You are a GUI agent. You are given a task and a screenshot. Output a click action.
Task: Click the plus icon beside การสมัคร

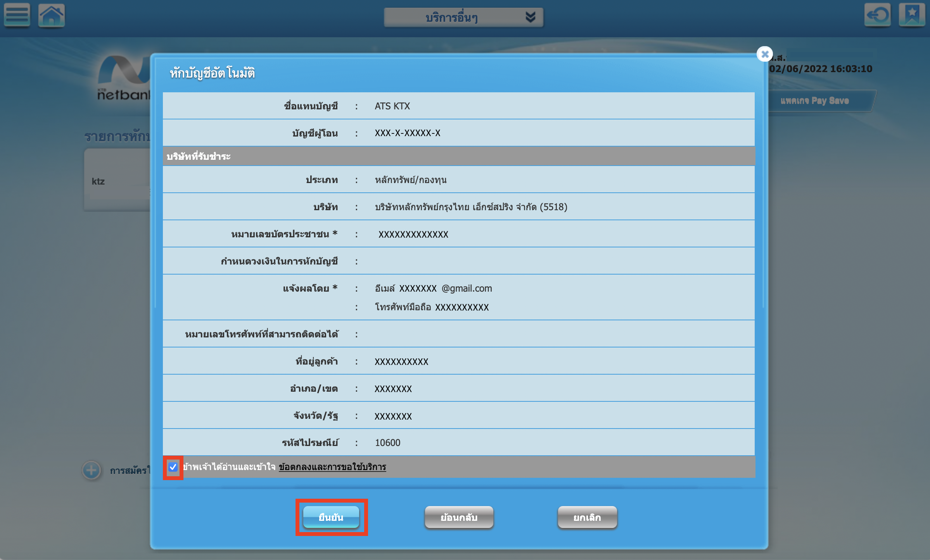pos(91,471)
